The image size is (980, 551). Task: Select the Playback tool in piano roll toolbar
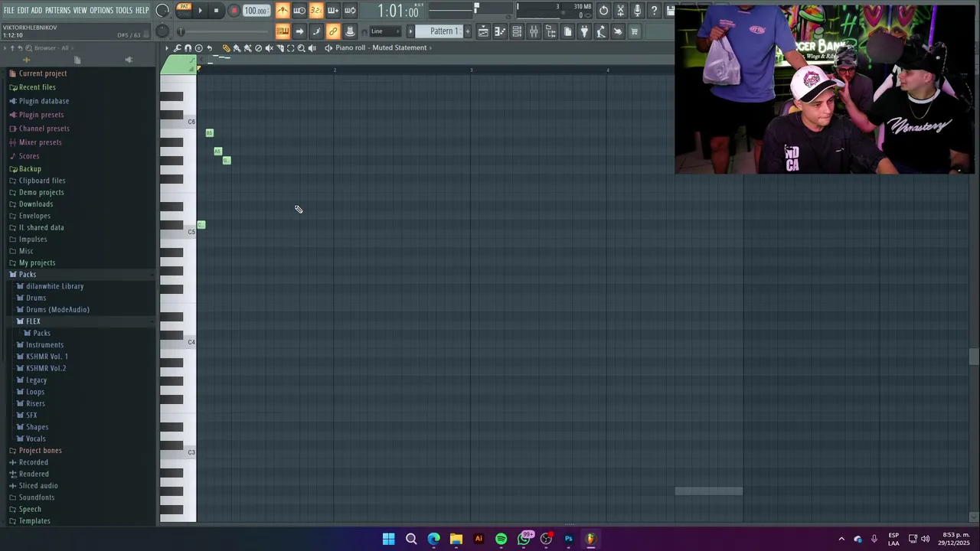coord(312,47)
